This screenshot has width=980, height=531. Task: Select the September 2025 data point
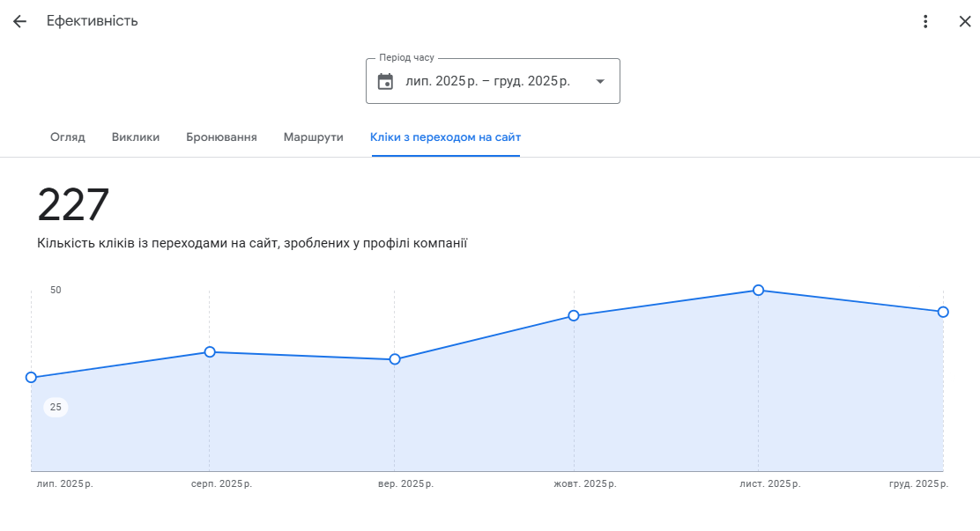click(395, 359)
